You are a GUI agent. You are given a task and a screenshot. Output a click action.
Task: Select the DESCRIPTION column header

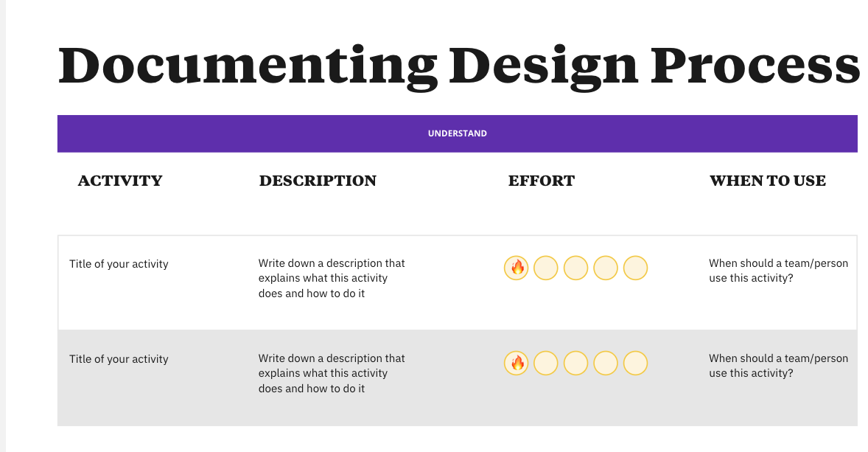point(318,181)
